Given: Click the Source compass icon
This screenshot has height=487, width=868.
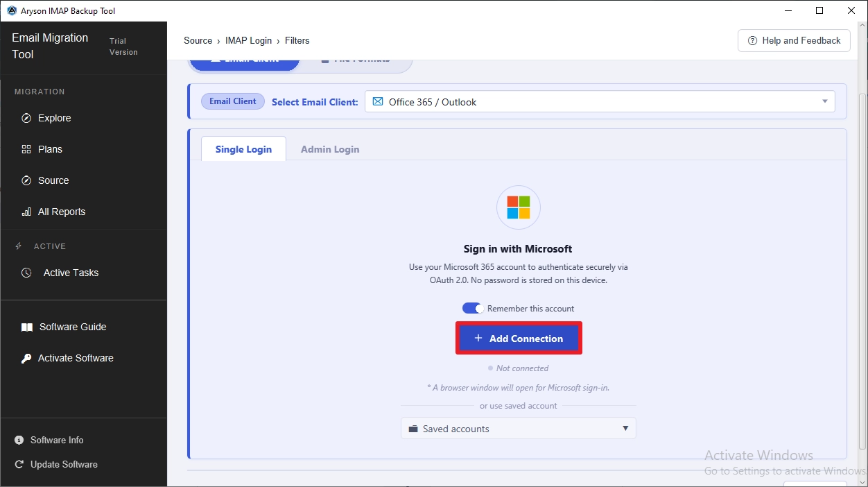Looking at the screenshot, I should tap(26, 180).
